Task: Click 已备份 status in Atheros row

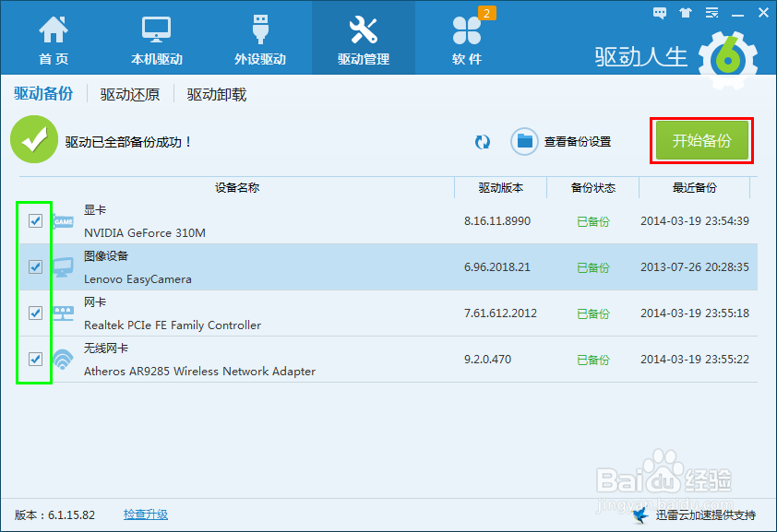Action: point(593,360)
